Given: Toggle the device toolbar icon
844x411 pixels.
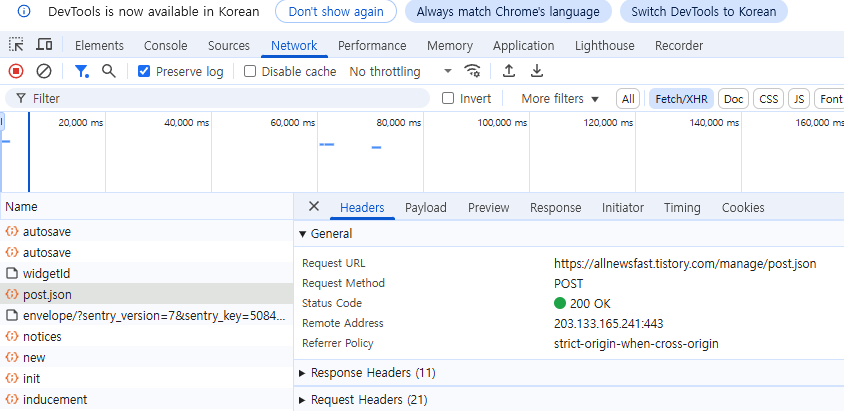Looking at the screenshot, I should click(44, 45).
